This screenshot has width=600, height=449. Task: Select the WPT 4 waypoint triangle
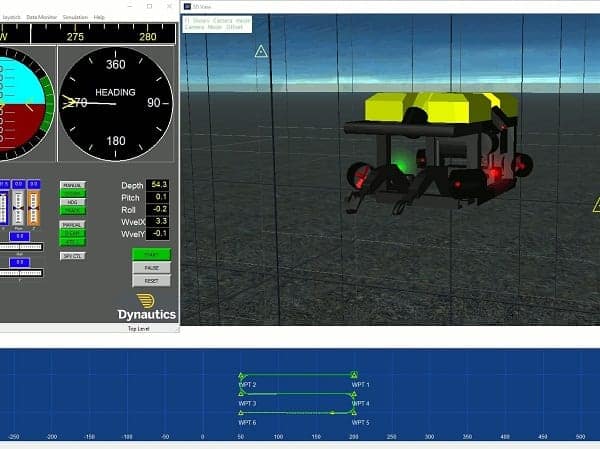[x=354, y=394]
